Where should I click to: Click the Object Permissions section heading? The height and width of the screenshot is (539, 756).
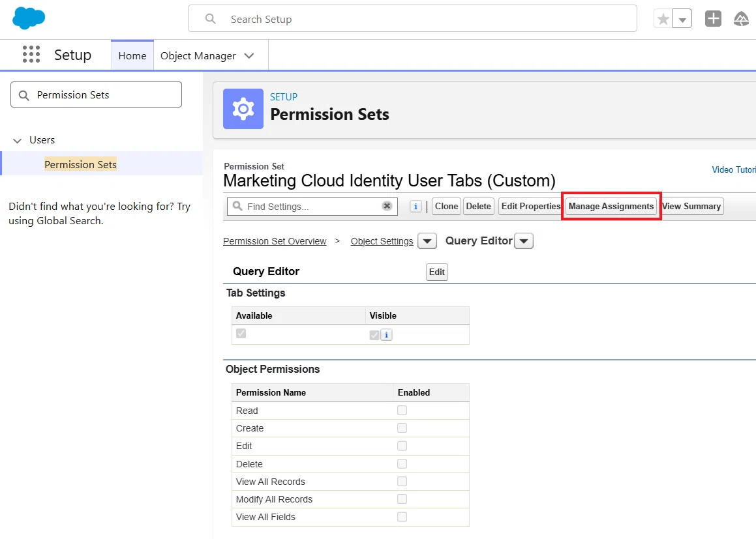click(x=273, y=369)
